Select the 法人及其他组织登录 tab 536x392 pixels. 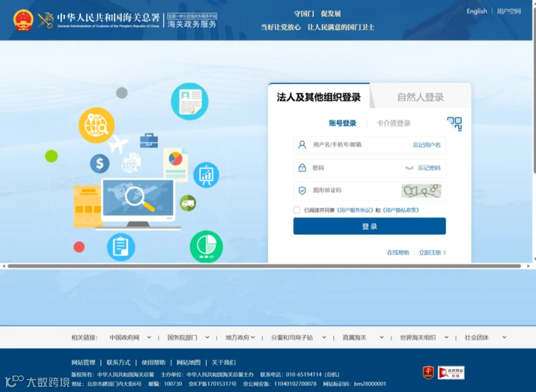[319, 97]
